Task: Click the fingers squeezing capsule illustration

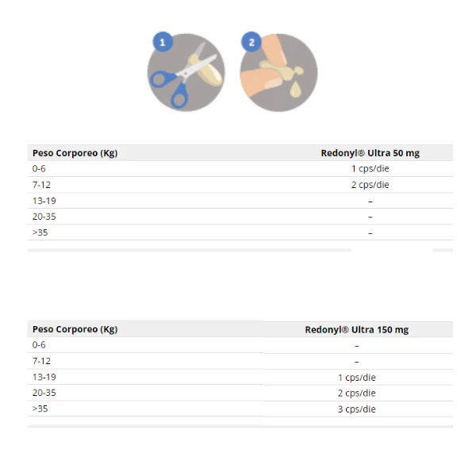Action: pos(281,74)
